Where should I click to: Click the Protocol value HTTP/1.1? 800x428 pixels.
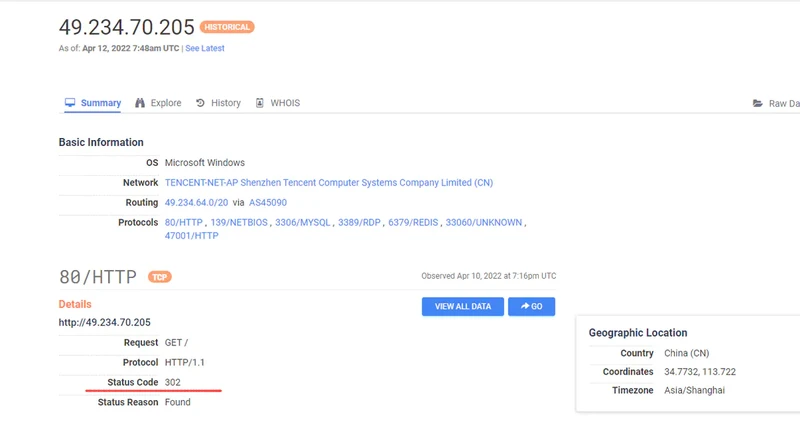185,362
